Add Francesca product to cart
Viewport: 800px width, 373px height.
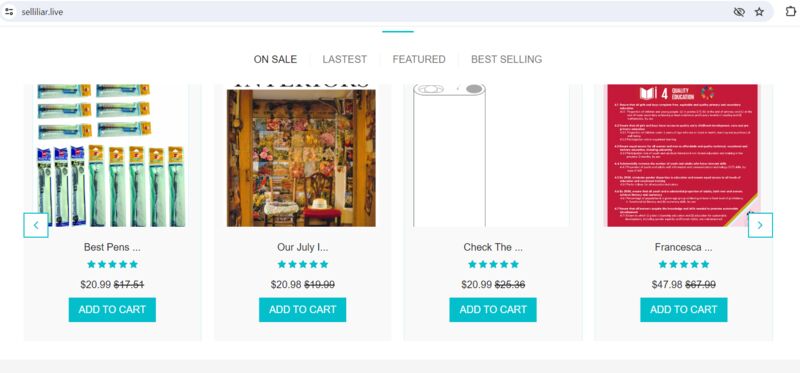tap(684, 310)
